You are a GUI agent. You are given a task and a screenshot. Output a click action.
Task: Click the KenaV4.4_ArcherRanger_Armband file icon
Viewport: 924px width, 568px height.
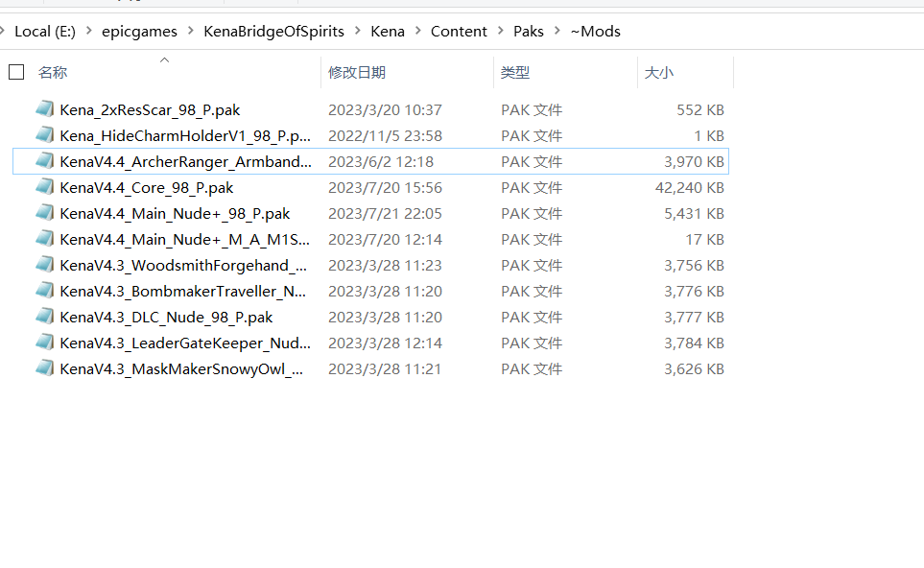45,161
